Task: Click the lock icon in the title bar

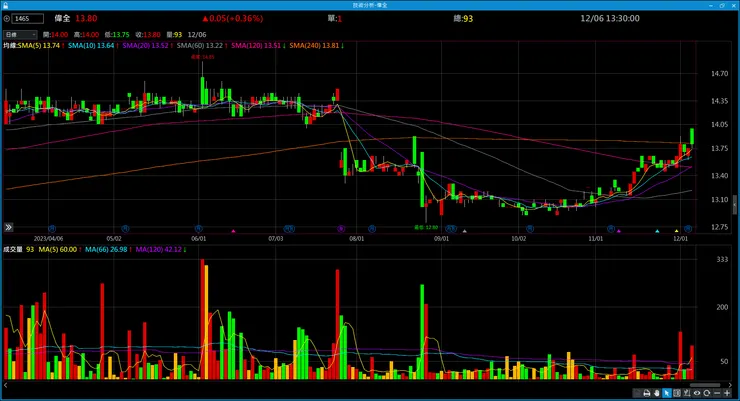Action: [x=5, y=5]
